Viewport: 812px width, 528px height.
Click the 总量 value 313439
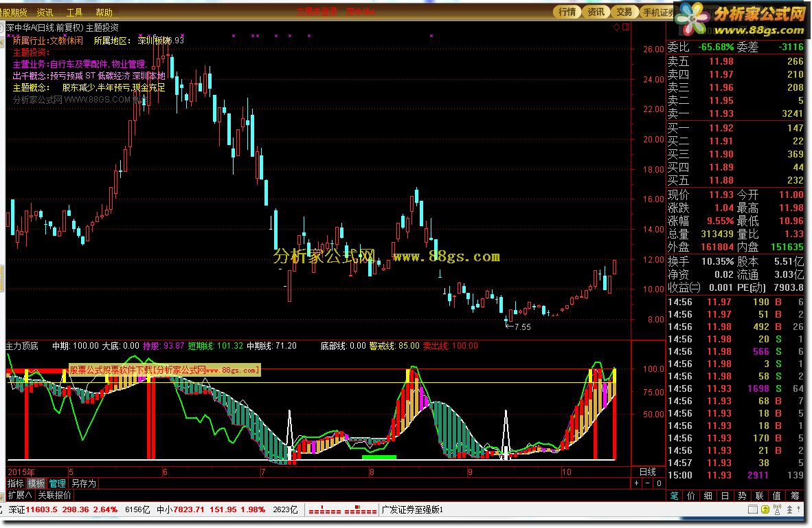[x=717, y=234]
